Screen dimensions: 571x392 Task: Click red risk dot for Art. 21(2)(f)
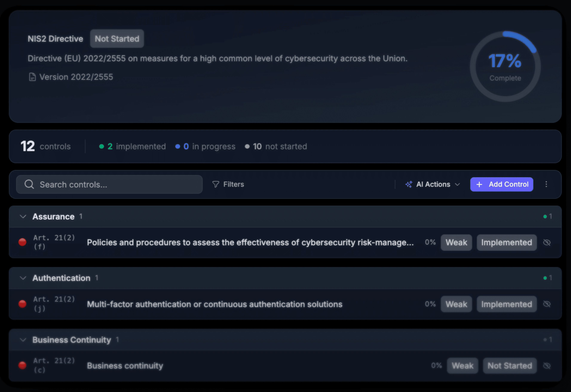pyautogui.click(x=22, y=242)
